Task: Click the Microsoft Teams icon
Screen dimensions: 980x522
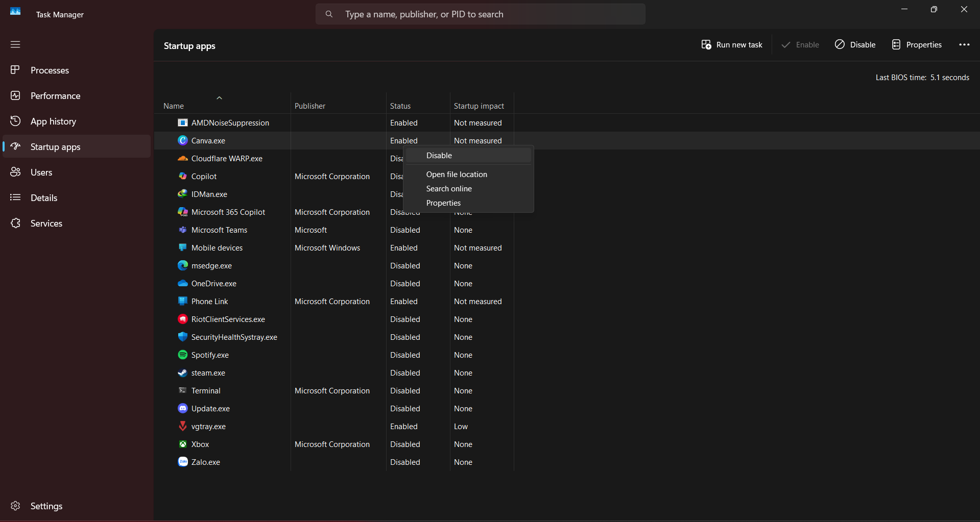Action: 183,230
